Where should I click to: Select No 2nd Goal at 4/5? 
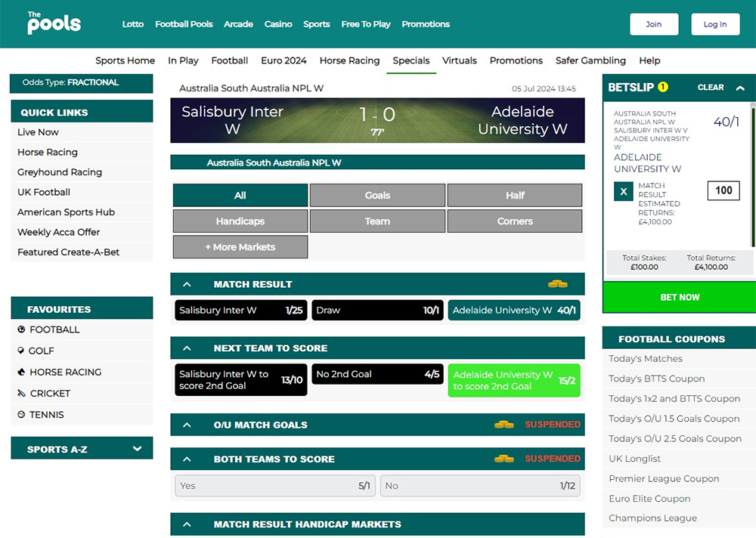pyautogui.click(x=377, y=374)
